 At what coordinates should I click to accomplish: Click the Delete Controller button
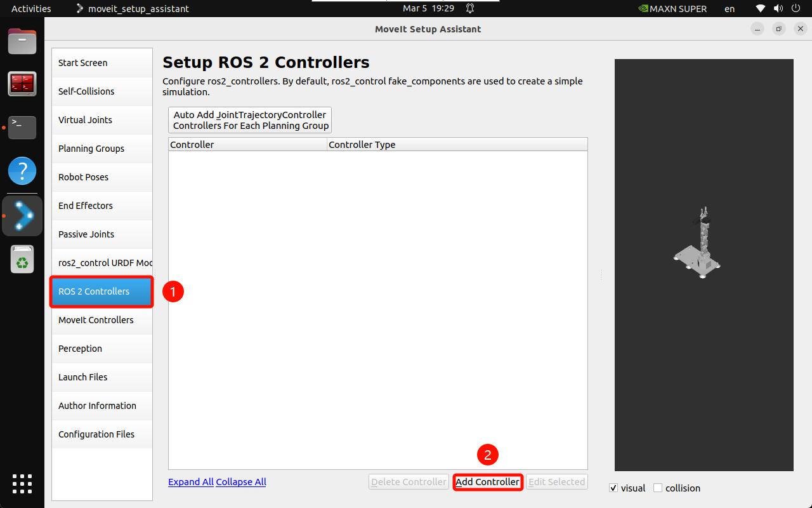pyautogui.click(x=409, y=482)
